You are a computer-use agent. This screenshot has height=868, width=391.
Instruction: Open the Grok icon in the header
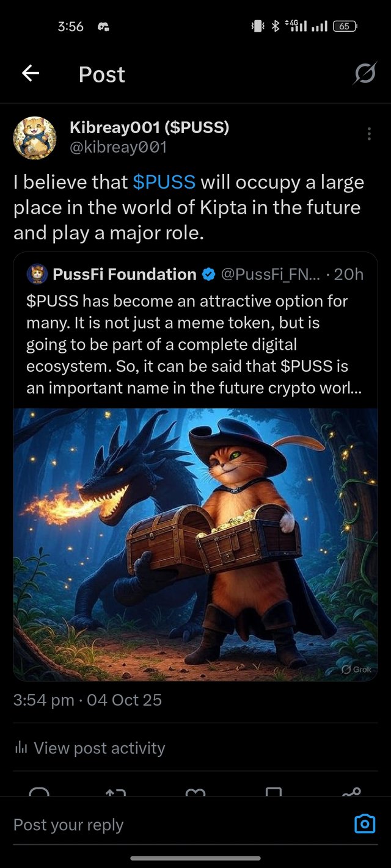[365, 74]
